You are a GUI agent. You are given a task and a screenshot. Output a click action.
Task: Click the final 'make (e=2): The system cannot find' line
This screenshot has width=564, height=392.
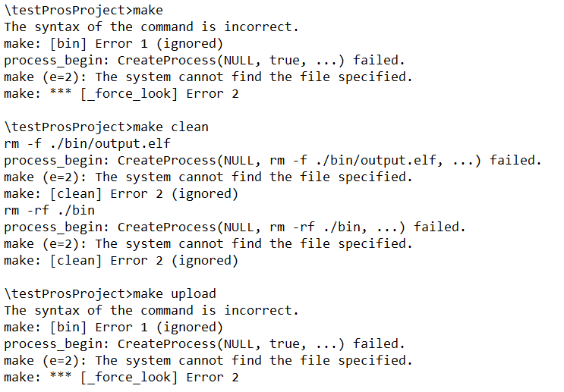(x=208, y=360)
